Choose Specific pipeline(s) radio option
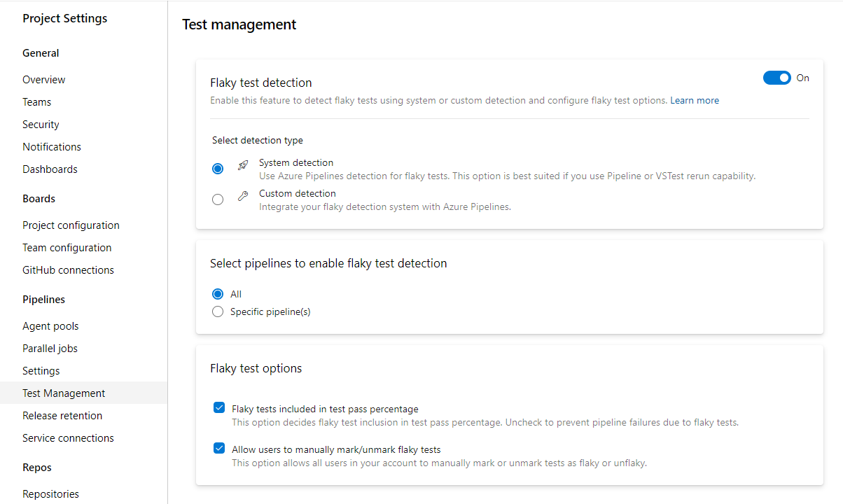843x504 pixels. [x=218, y=311]
